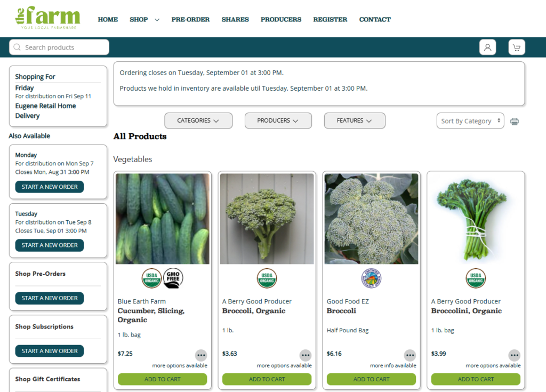Click Certified Naturally Grown badge
Viewport: 546px width, 392px height.
pos(371,278)
